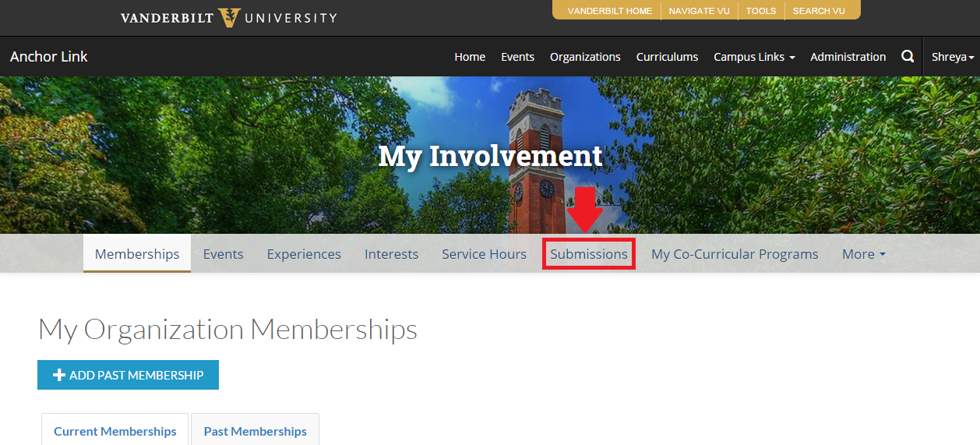Screen dimensions: 980x445
Task: Switch to the Service Hours tab
Action: (484, 254)
